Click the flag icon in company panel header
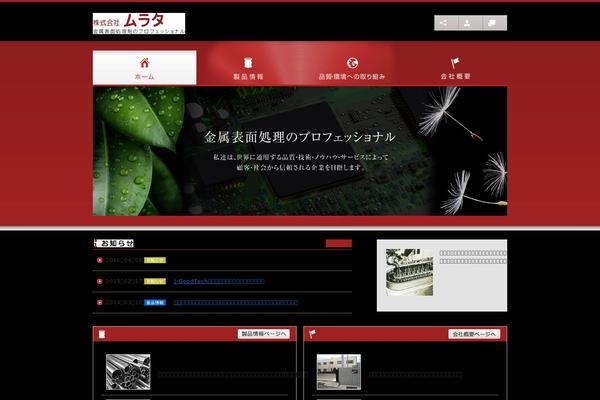This screenshot has width=600, height=400. (x=313, y=334)
